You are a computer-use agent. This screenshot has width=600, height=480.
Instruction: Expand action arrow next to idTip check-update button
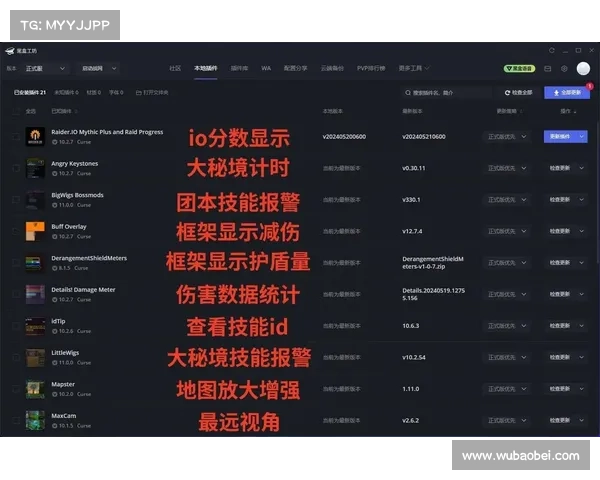pos(581,326)
